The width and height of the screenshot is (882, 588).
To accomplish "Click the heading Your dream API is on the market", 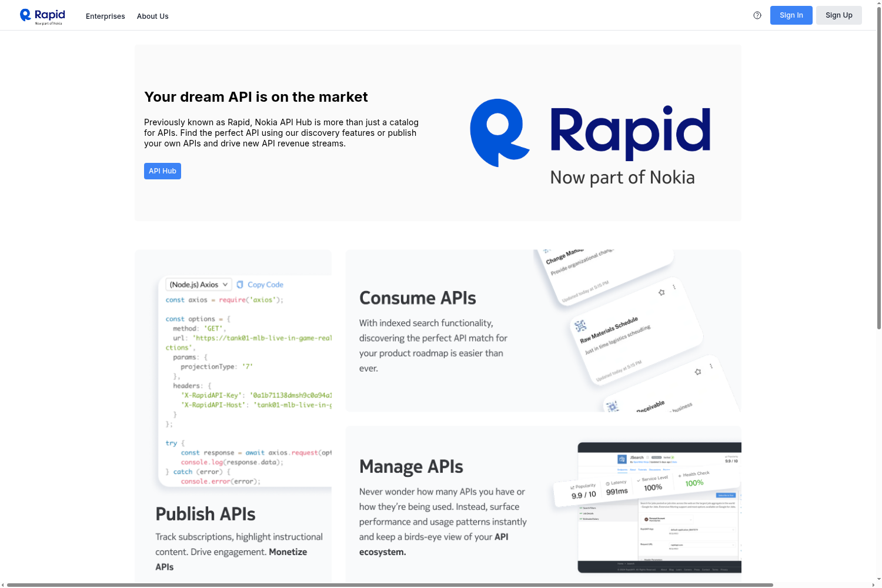I will [x=256, y=97].
